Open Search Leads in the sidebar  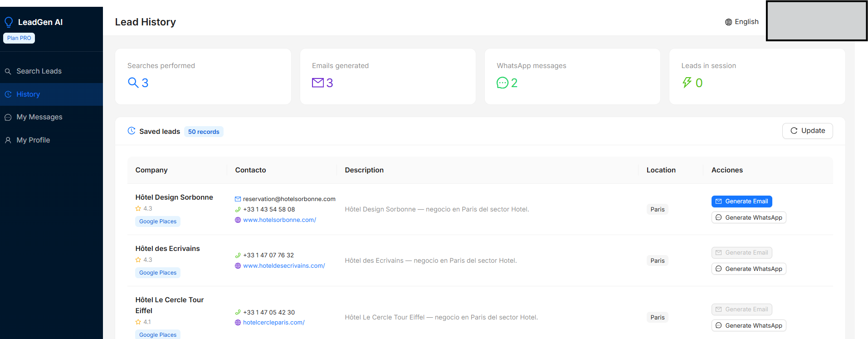(x=51, y=71)
